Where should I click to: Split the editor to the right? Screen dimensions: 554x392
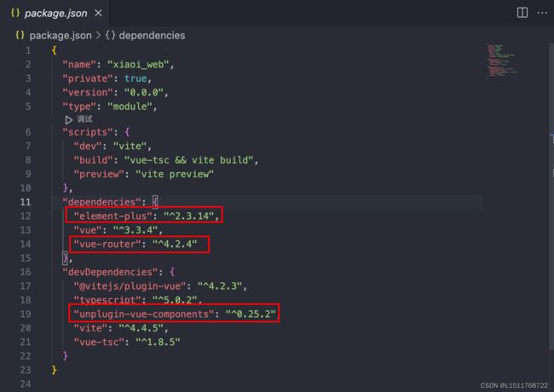click(522, 13)
